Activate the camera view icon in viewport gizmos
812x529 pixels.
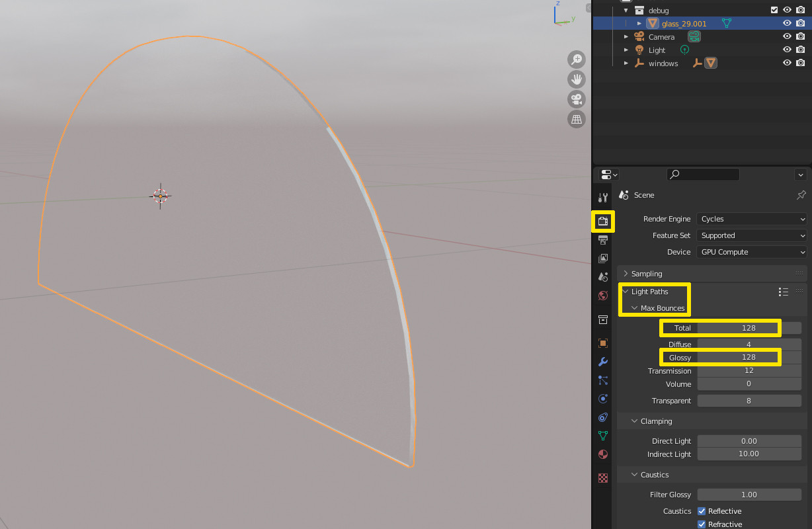576,99
